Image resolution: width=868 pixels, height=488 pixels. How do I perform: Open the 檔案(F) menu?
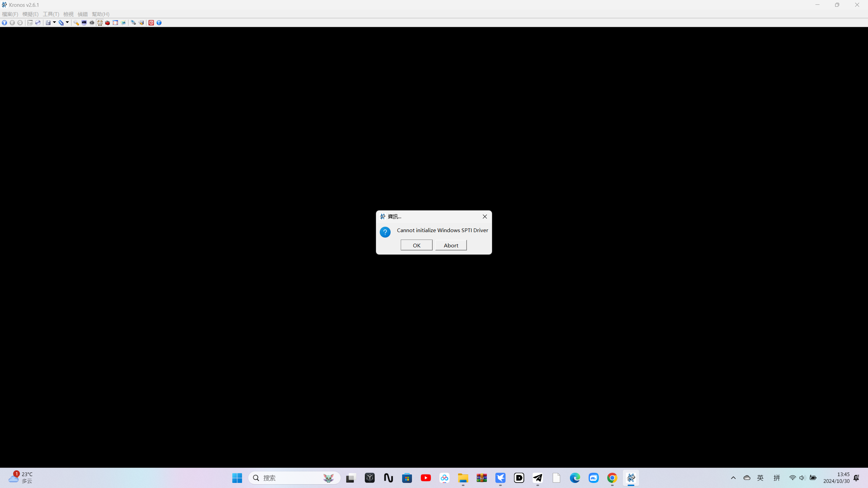[10, 14]
